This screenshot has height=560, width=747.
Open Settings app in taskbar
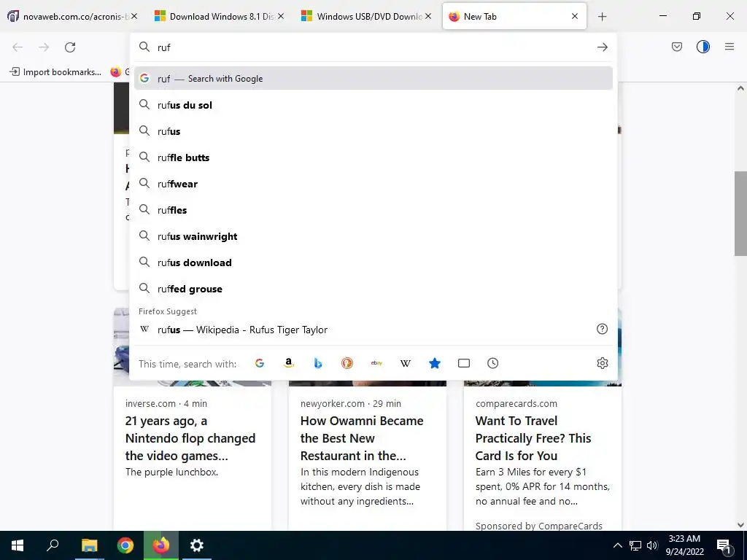(197, 545)
